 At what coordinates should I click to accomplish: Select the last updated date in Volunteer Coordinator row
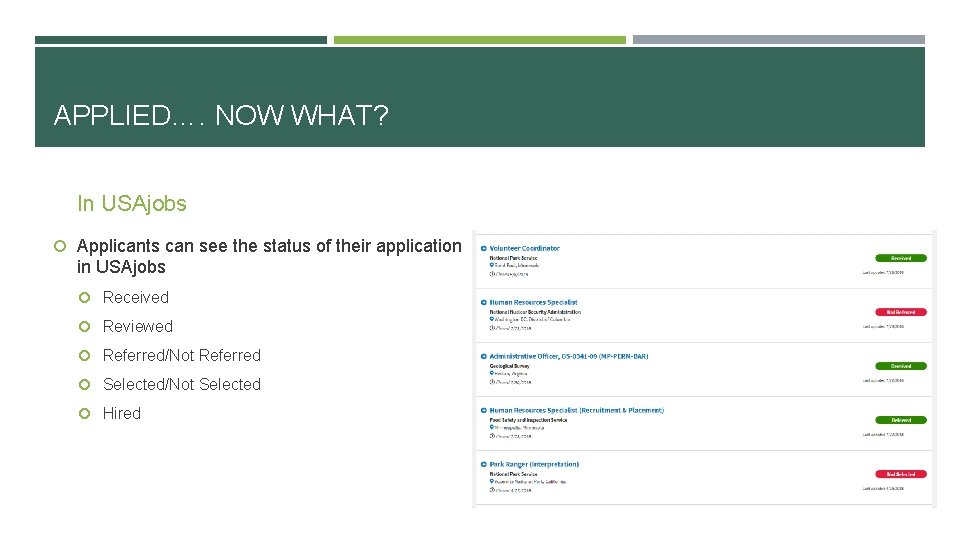click(x=883, y=272)
